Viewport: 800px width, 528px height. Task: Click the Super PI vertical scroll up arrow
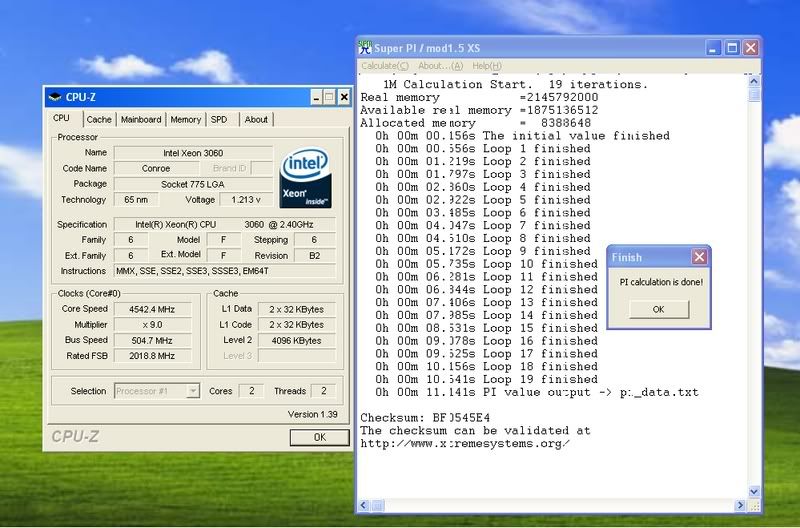pyautogui.click(x=754, y=81)
